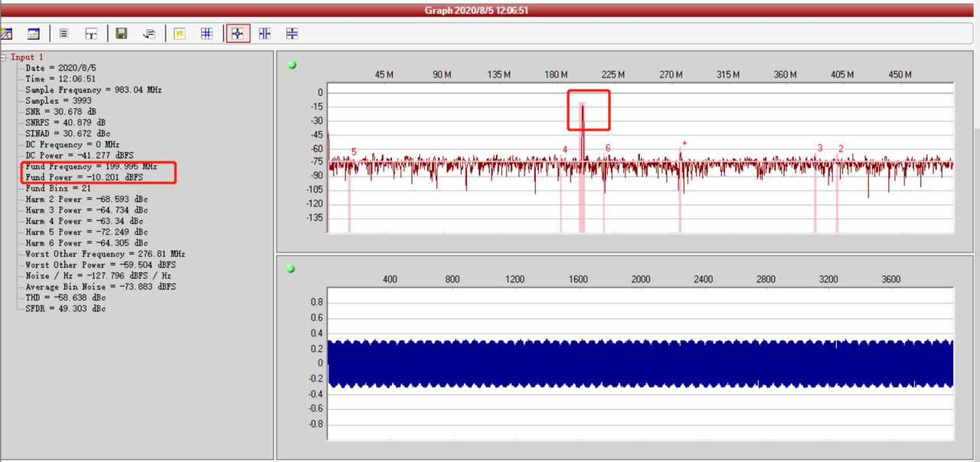The image size is (980, 462).
Task: Collapse the Input 1 tree node
Action: 5,57
